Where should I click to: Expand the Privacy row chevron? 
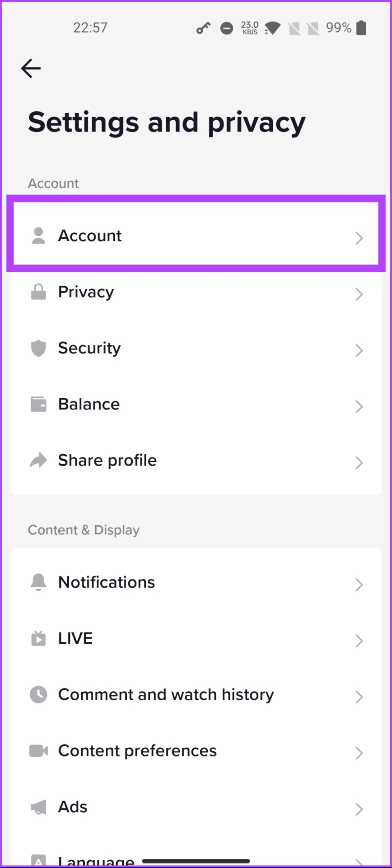point(359,294)
